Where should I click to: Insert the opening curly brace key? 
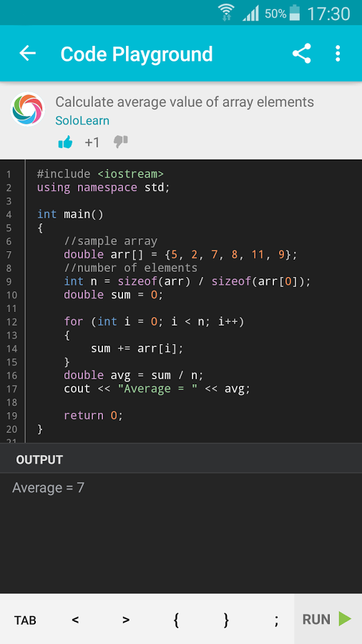[176, 620]
